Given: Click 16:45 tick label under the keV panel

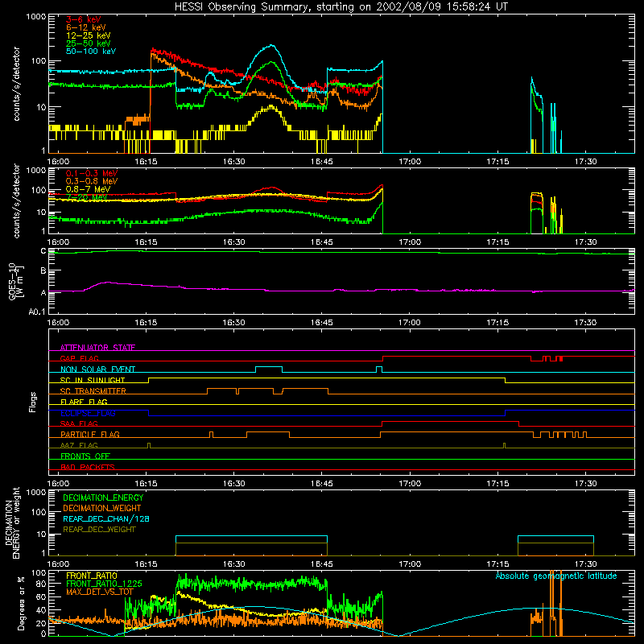Looking at the screenshot, I should point(321,162).
